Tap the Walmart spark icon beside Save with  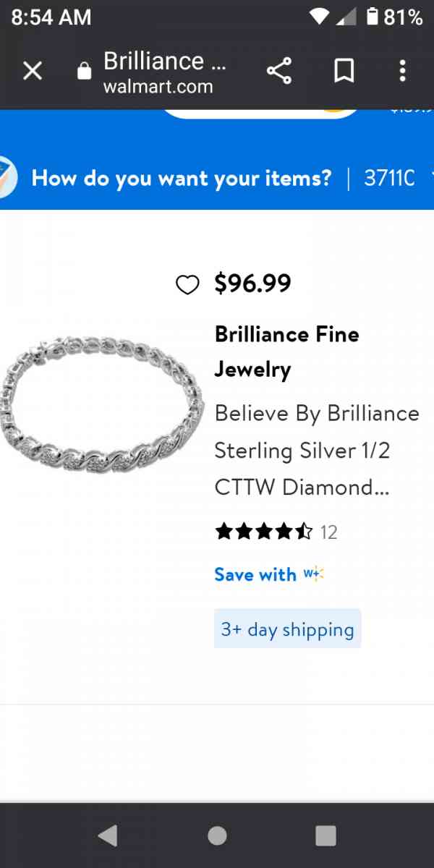[313, 574]
